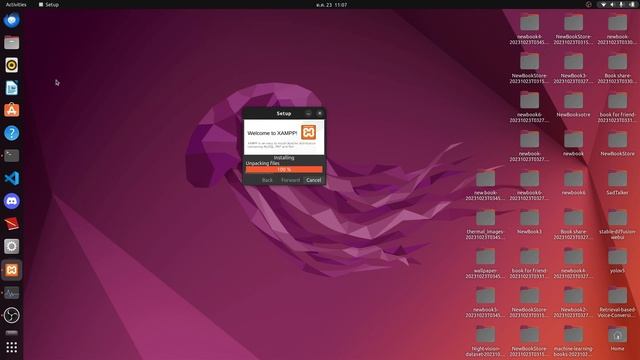
Task: Click the Forward button in Setup
Action: 290,180
